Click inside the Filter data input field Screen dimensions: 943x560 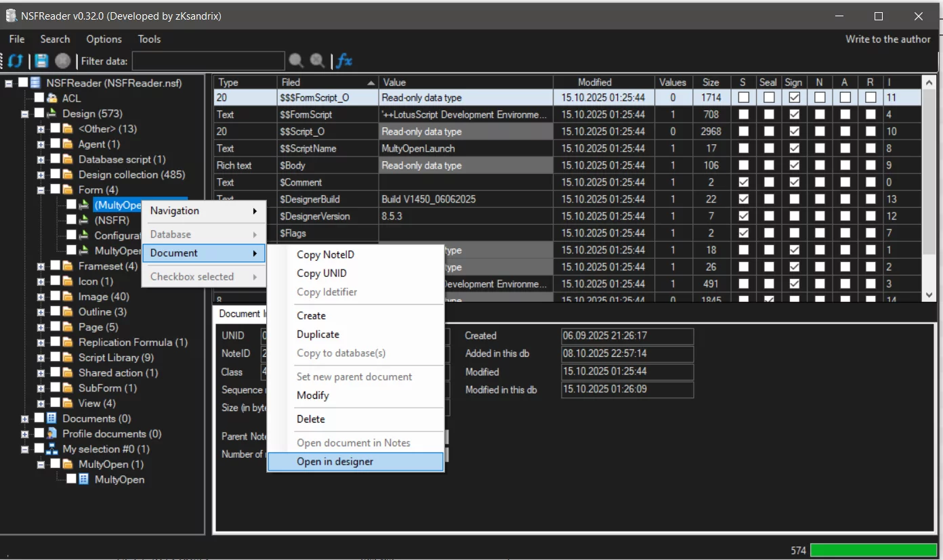pyautogui.click(x=208, y=61)
